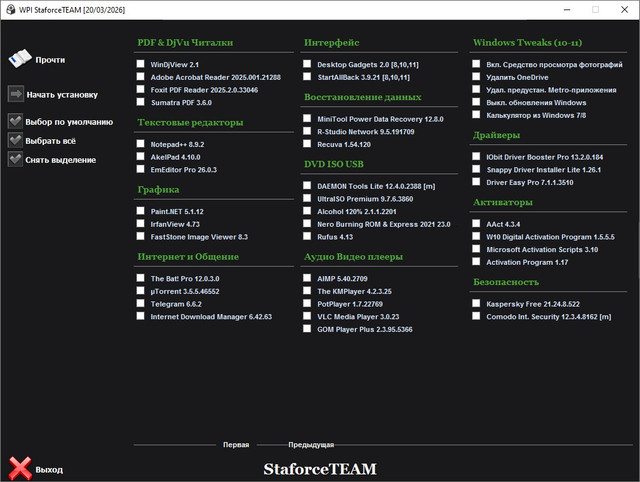The image size is (640, 482).
Task: Check The KMPlayer checkbox
Action: (x=307, y=291)
